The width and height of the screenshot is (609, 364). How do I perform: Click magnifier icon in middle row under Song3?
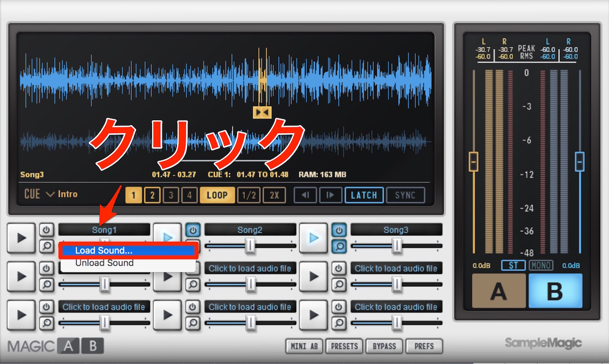339,284
